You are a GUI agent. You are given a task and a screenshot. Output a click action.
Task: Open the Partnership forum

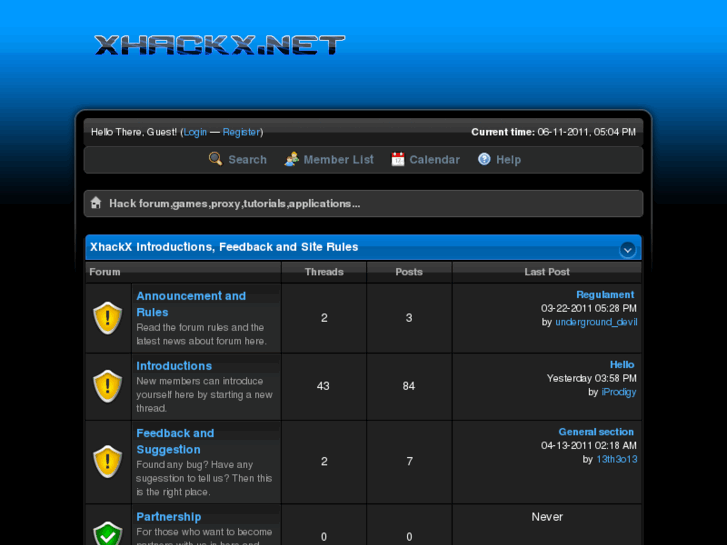(169, 517)
